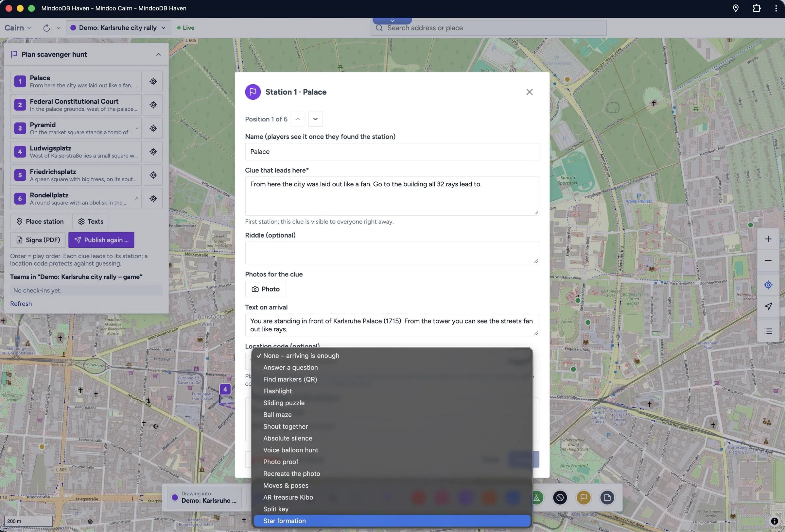The height and width of the screenshot is (532, 785).
Task: Add a Photo for the clue
Action: [x=266, y=289]
